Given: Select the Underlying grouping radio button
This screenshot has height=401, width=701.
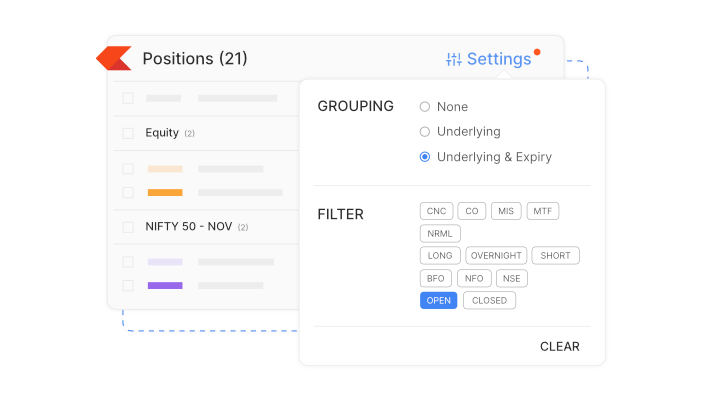Looking at the screenshot, I should pos(425,132).
